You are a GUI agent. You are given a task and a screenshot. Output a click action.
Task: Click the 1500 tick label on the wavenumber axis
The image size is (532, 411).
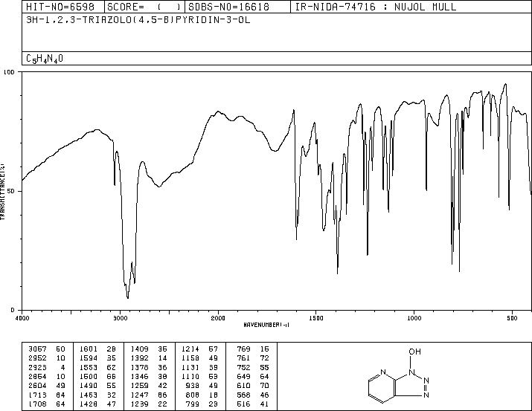316,318
